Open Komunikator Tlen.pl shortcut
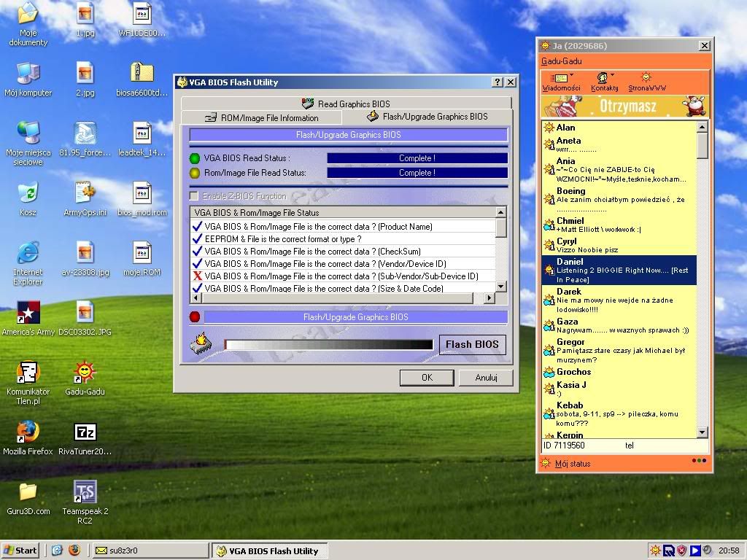The height and width of the screenshot is (560, 747). [x=28, y=383]
